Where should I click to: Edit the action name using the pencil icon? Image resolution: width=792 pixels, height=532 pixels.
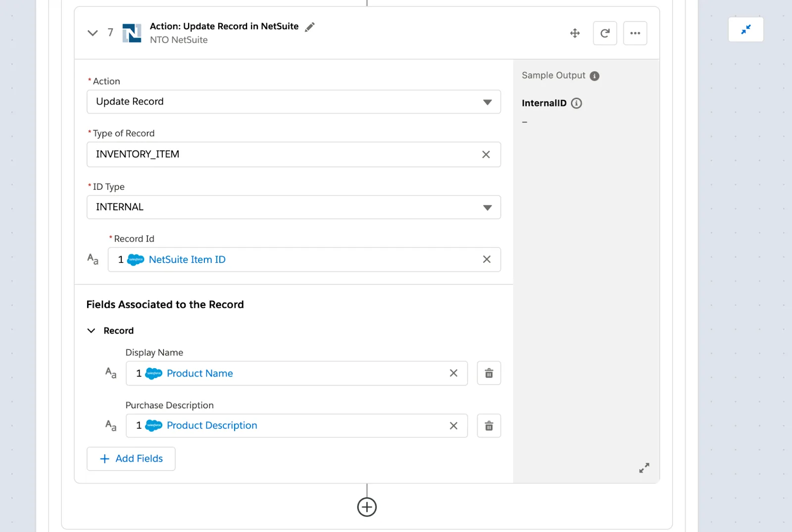coord(310,27)
